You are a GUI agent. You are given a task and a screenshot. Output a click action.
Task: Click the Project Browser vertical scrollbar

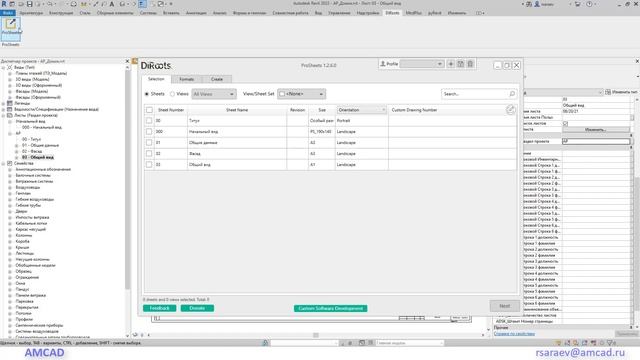coord(127,180)
